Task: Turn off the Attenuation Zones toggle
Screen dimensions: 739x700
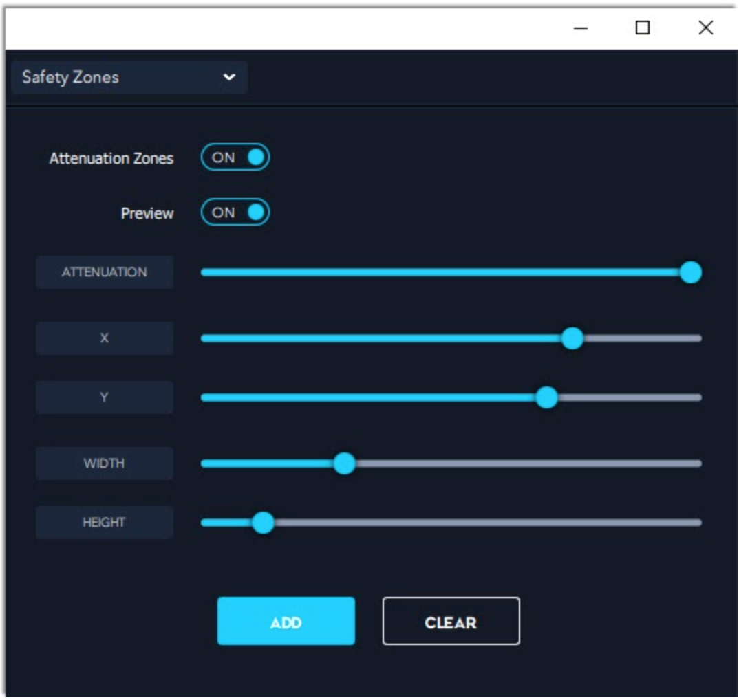Action: [x=235, y=157]
